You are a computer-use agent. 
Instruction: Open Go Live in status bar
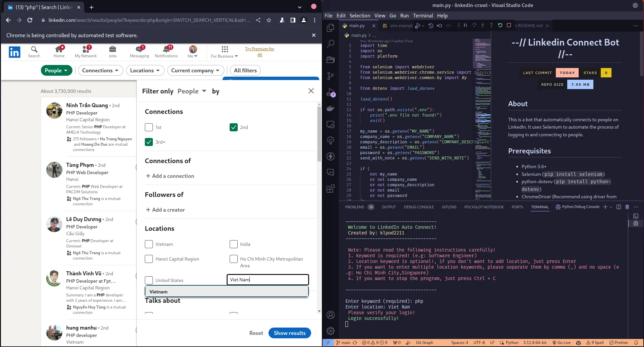562,343
